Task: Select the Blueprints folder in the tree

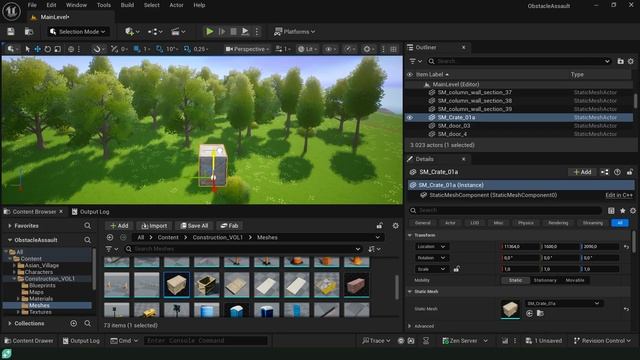Action: (x=42, y=285)
